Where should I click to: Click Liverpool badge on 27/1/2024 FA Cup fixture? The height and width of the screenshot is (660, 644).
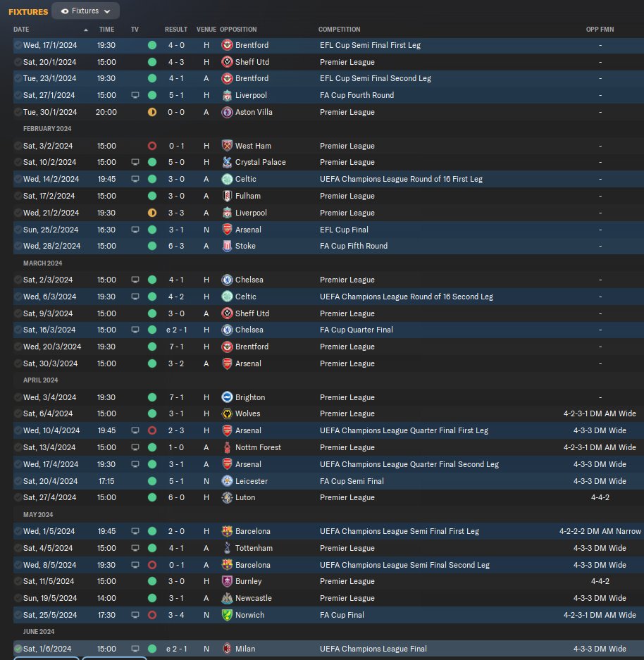(x=227, y=95)
